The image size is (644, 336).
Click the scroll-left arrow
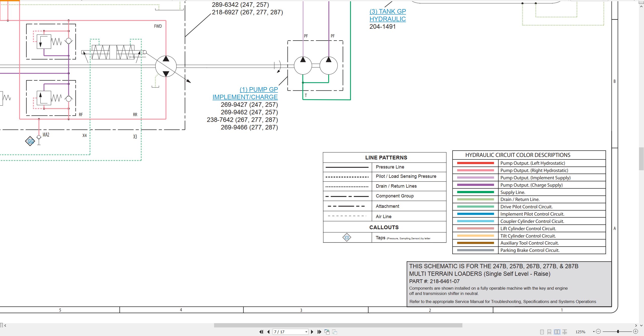click(x=5, y=325)
